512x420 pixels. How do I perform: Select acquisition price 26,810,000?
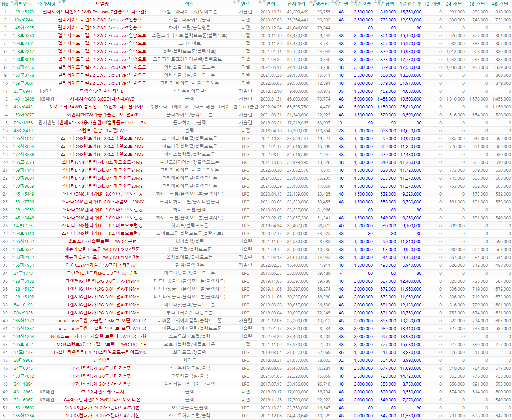[x=411, y=107]
